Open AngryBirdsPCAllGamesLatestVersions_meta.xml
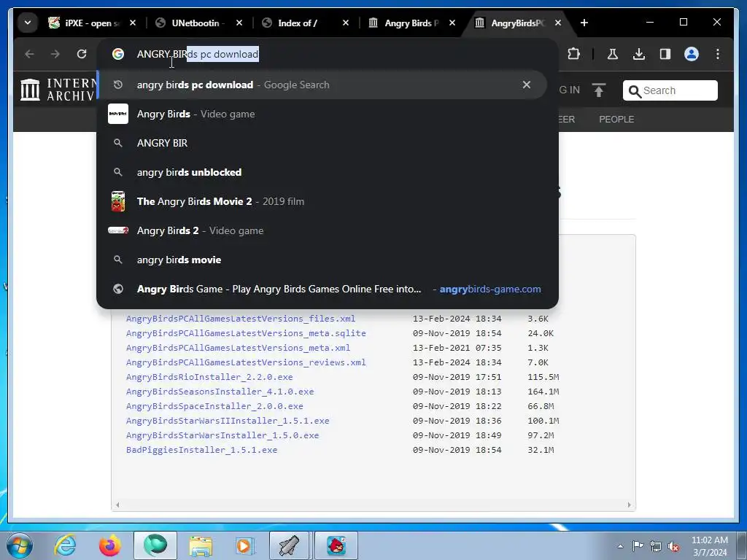The width and height of the screenshot is (747, 560). [x=239, y=348]
